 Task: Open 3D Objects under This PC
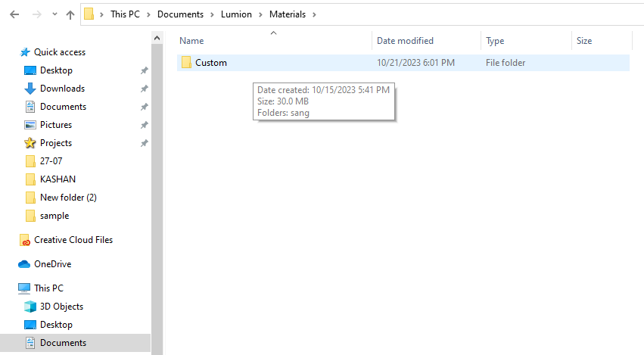click(x=61, y=307)
